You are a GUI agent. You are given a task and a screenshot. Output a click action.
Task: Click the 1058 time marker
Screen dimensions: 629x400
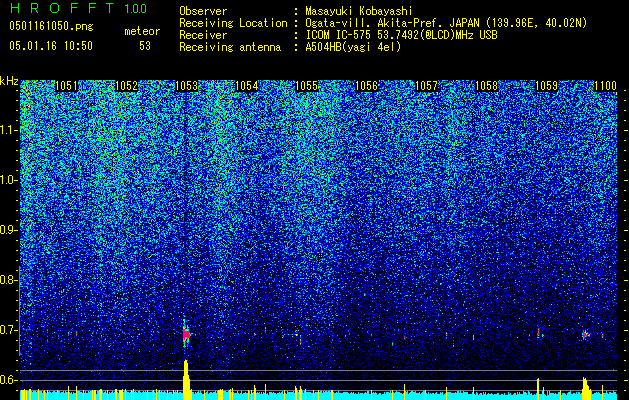coord(487,86)
